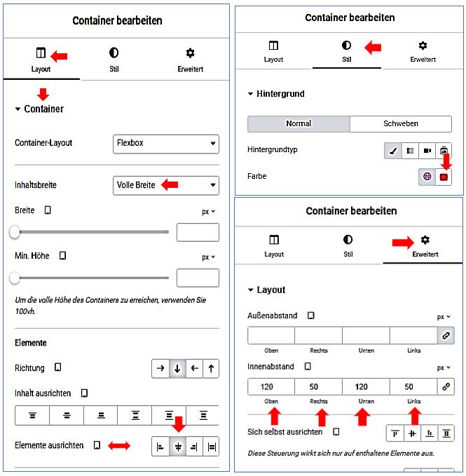This screenshot has width=466, height=476.
Task: Open the Inhaltsbreite 'Volle Breite' dropdown
Action: [165, 185]
